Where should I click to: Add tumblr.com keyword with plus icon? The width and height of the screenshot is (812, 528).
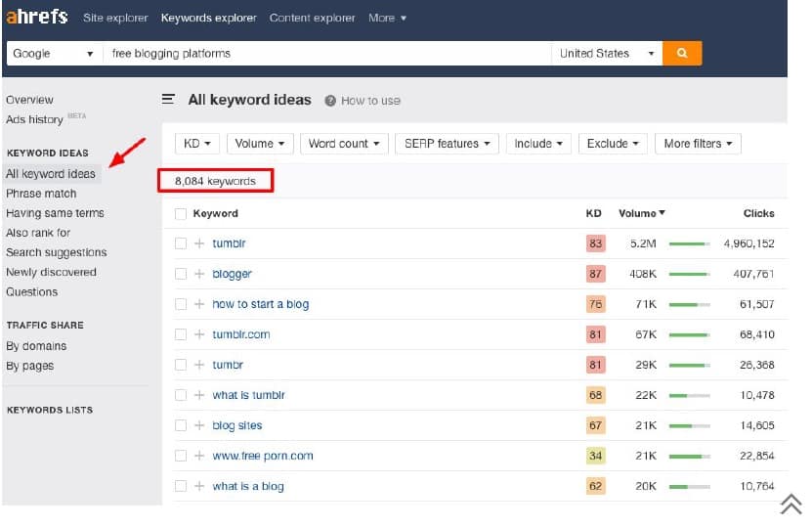coord(199,334)
